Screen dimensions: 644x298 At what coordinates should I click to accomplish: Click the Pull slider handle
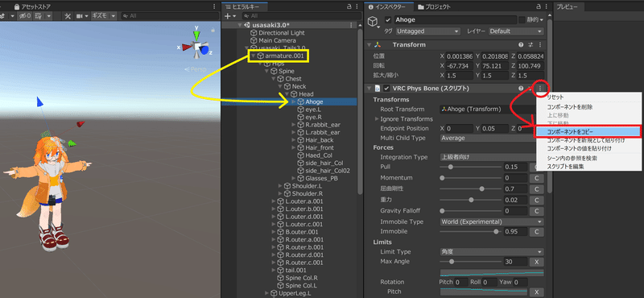pyautogui.click(x=451, y=167)
